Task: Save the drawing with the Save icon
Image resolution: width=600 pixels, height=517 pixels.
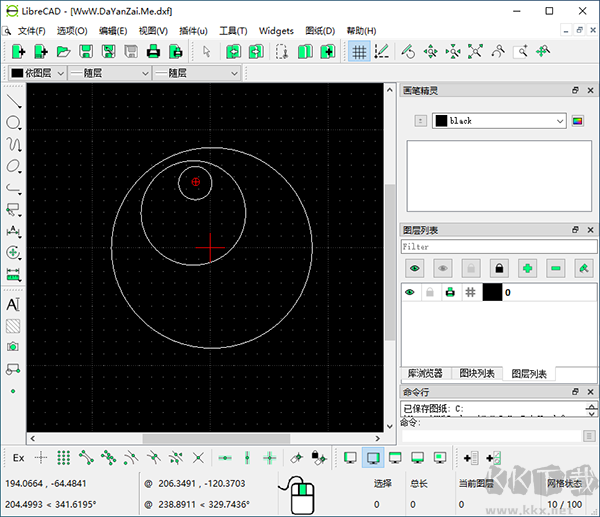Action: click(x=86, y=52)
